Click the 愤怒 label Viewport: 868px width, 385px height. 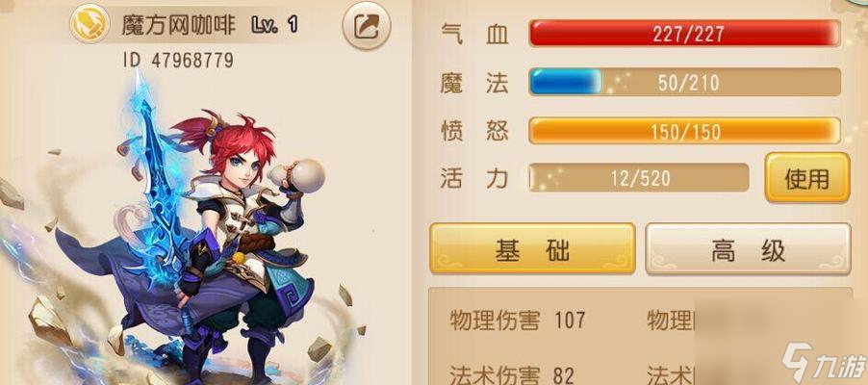click(x=474, y=131)
